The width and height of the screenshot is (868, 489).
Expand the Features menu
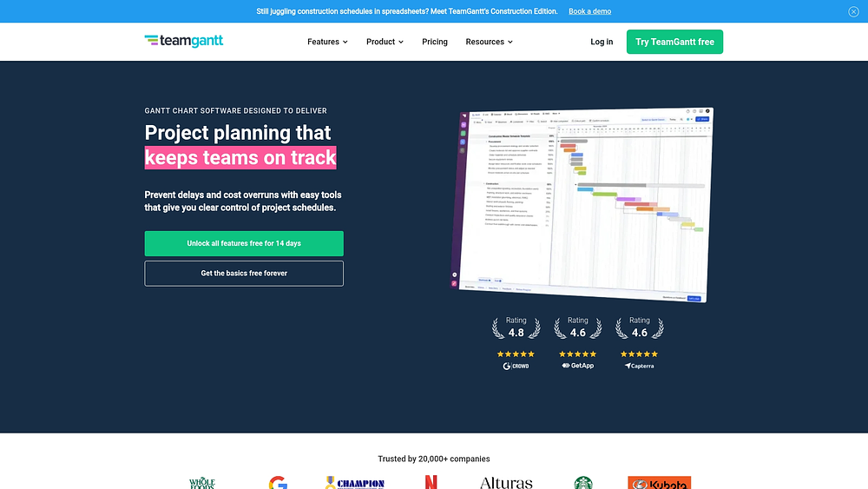point(327,42)
